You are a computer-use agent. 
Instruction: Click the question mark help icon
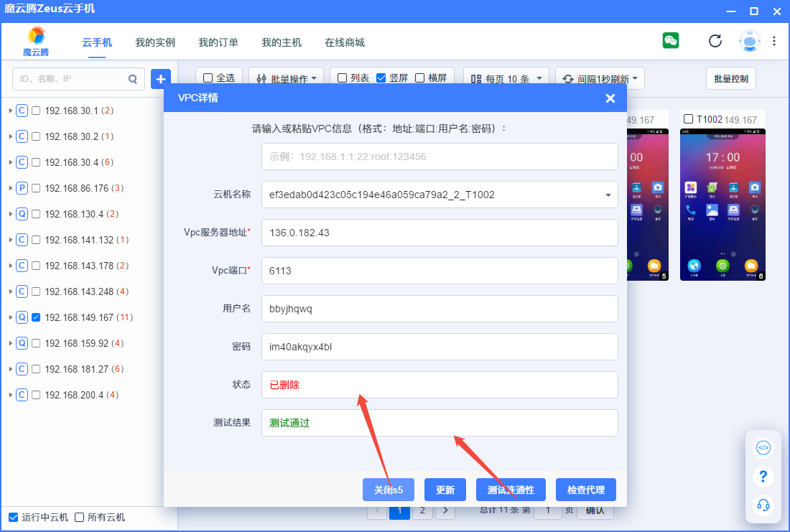pos(763,477)
